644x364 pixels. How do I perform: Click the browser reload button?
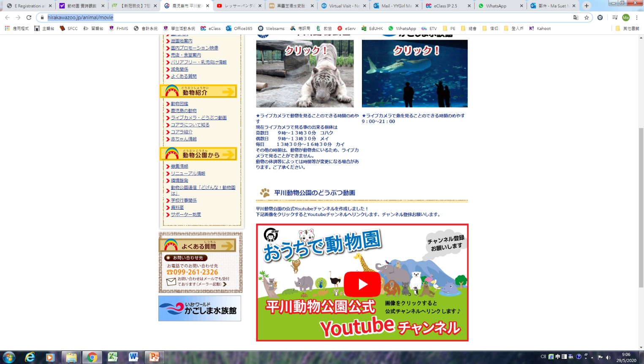(x=29, y=17)
